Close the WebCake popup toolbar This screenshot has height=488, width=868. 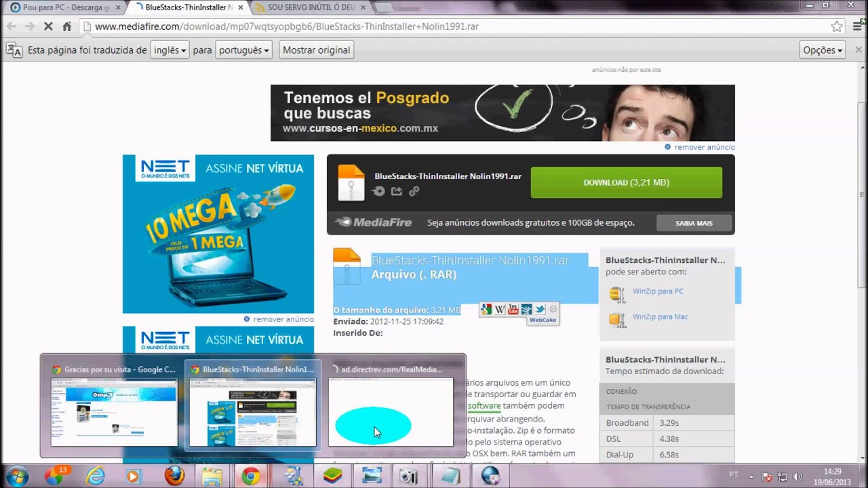[x=553, y=309]
